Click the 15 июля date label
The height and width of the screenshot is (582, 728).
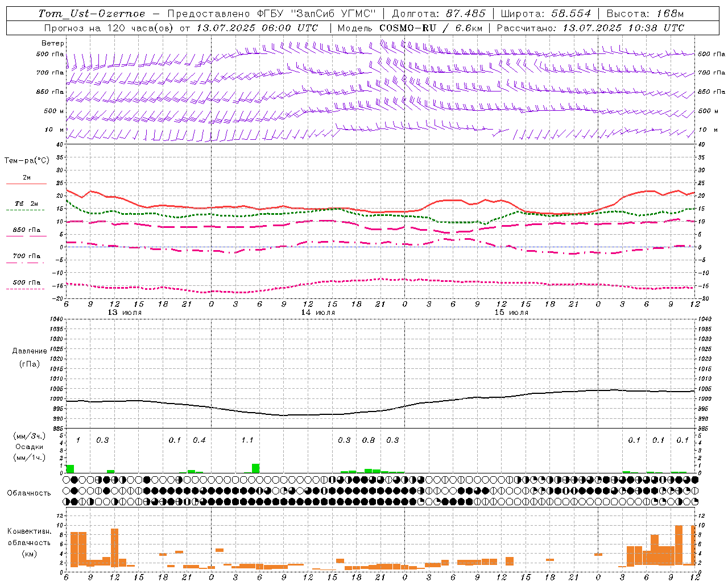[511, 313]
